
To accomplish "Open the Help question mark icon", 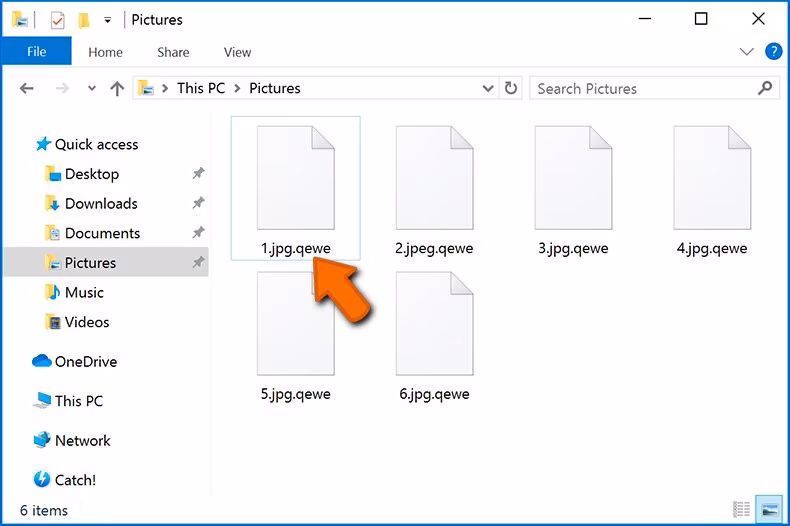I will 773,51.
